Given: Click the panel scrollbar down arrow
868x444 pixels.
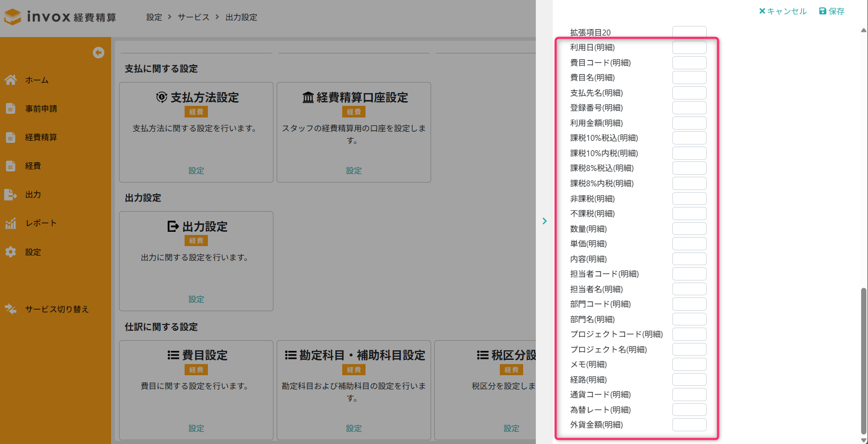Looking at the screenshot, I should point(864,440).
